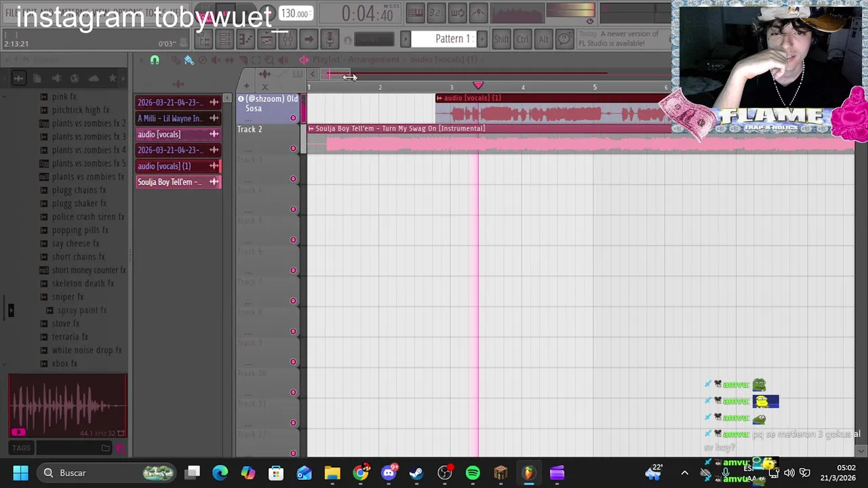Select the blue paint tool in playlist toolbar
This screenshot has height=488, width=868.
click(189, 60)
